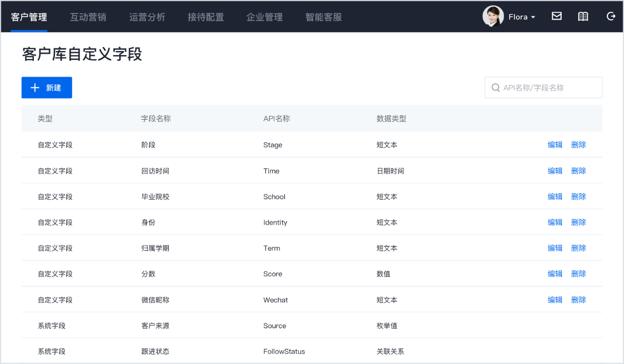The image size is (624, 364).
Task: Switch to the 互动营销 tab
Action: 88,17
